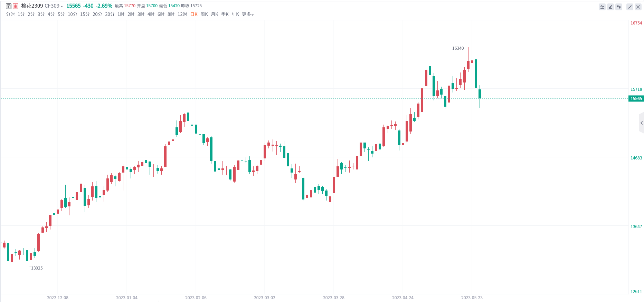Choose the 年K yearly chart tab

tap(235, 14)
